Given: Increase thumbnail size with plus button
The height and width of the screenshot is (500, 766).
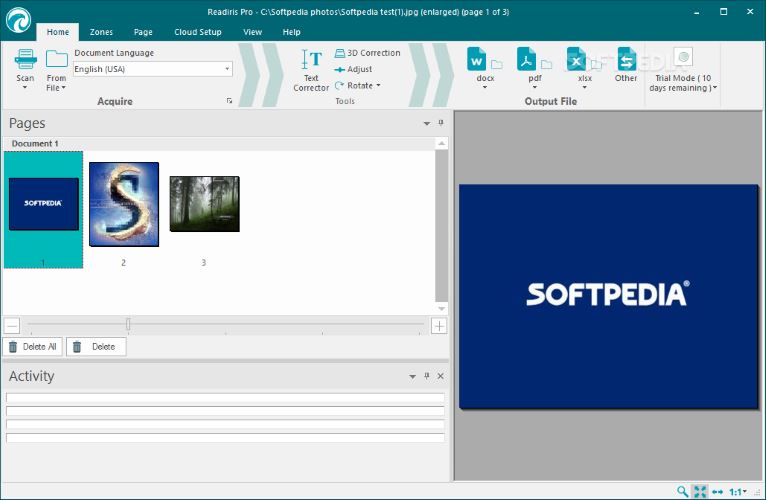Looking at the screenshot, I should 439,326.
